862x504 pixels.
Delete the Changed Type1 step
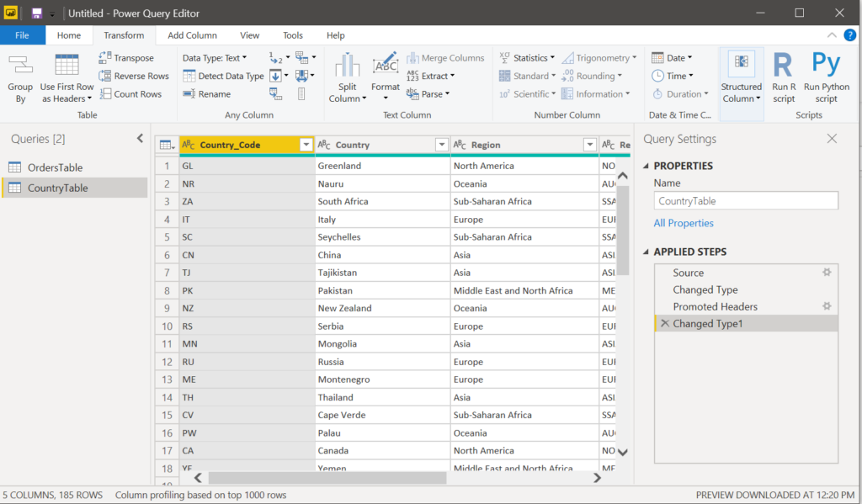tap(664, 324)
